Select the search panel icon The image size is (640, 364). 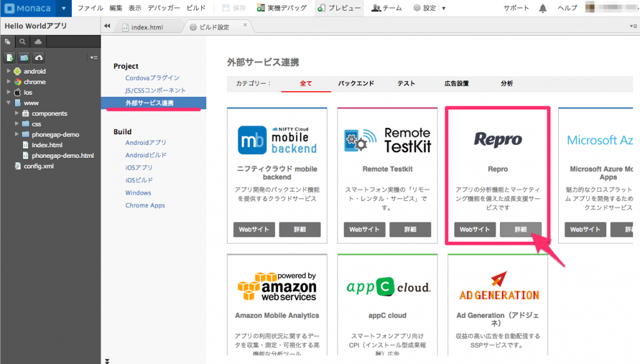22,42
